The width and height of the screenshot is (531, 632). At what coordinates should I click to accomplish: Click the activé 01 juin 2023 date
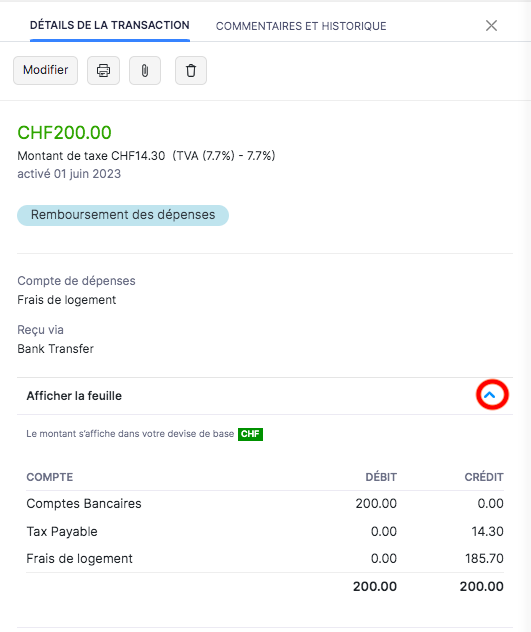pos(69,174)
